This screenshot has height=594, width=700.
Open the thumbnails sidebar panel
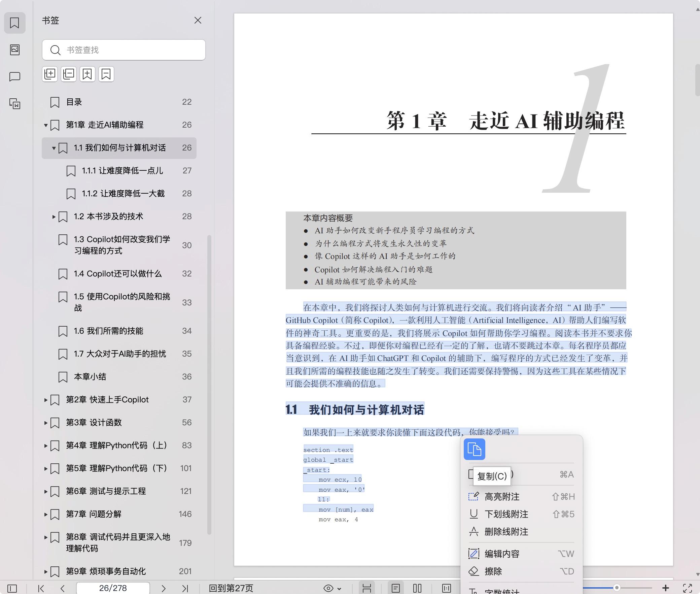14,50
